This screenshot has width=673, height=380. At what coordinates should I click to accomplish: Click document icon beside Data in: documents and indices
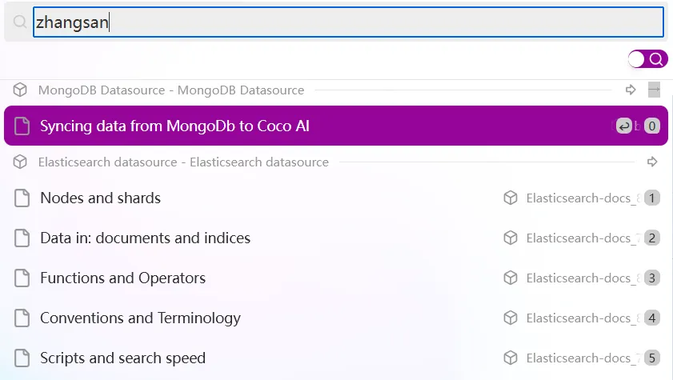[x=22, y=238]
